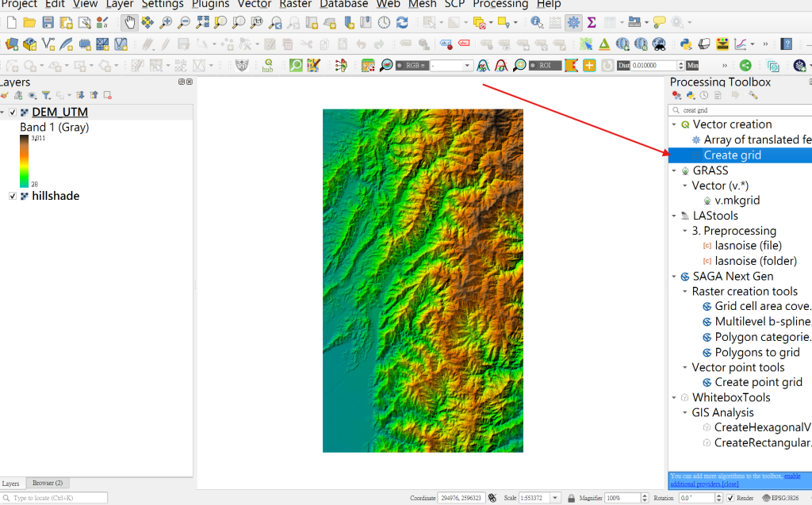812x505 pixels.
Task: Click the Zoom Out magnifier tool
Action: pyautogui.click(x=184, y=22)
